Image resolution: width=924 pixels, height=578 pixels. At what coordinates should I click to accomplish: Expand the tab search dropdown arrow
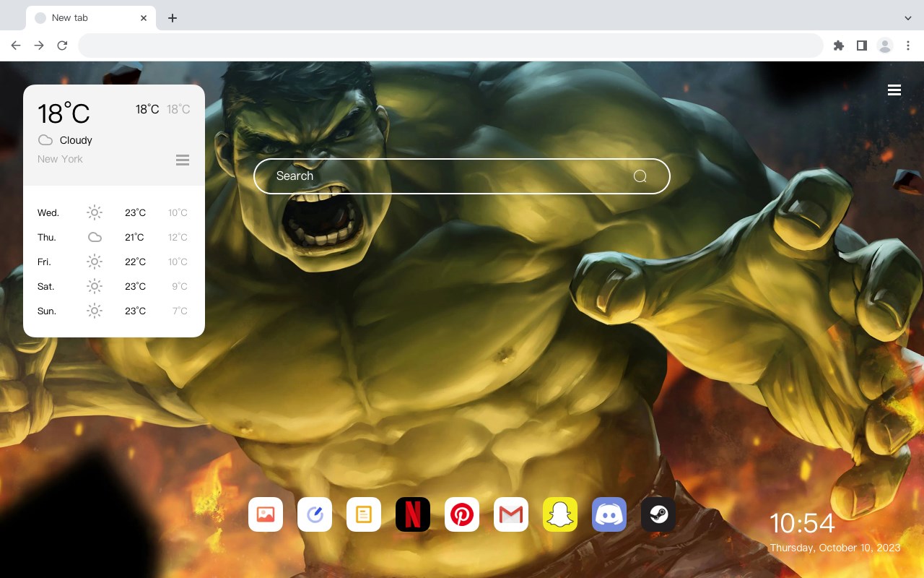(x=908, y=18)
